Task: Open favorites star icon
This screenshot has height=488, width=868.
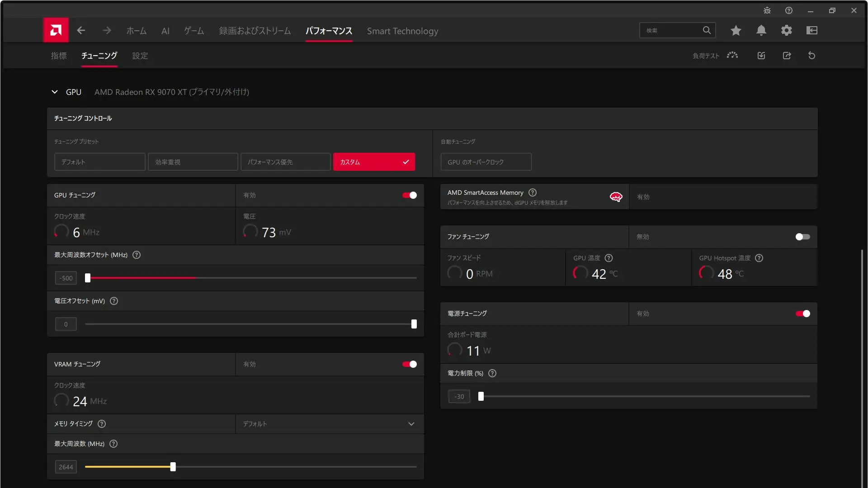Action: pos(736,30)
